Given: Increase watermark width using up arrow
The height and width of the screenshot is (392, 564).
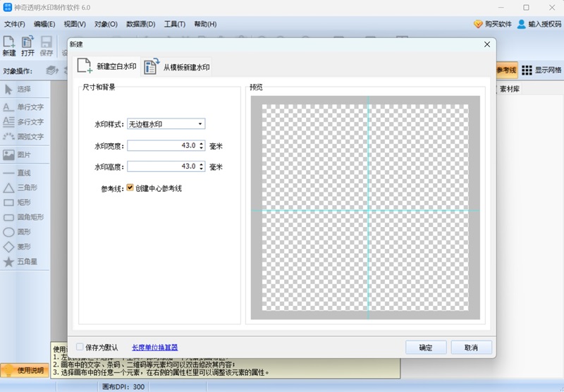Looking at the screenshot, I should pyautogui.click(x=202, y=143).
